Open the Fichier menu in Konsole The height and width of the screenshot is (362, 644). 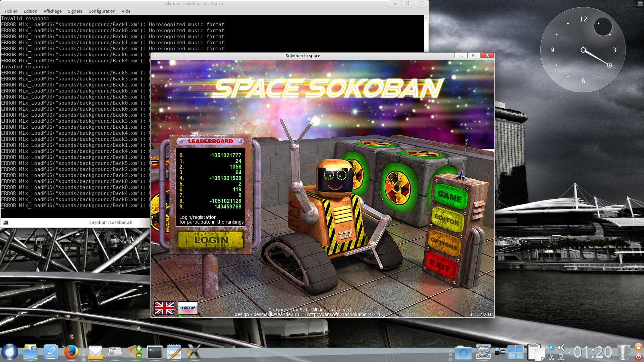[x=11, y=11]
